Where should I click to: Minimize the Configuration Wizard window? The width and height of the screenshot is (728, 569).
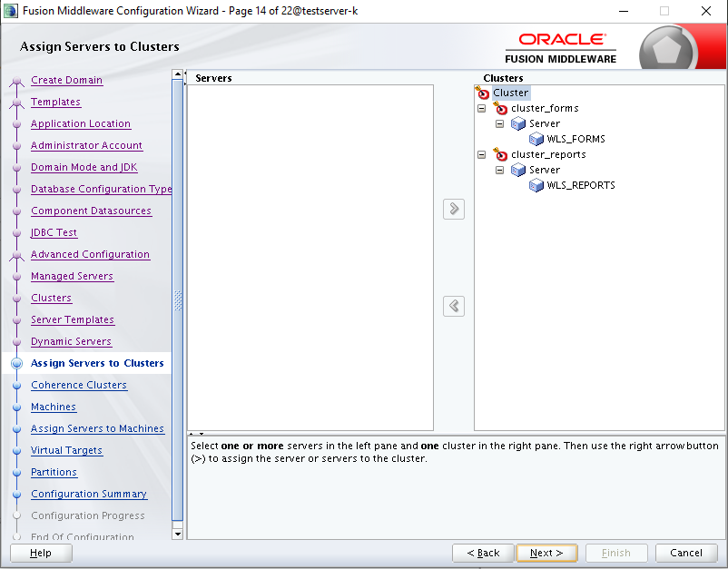pos(624,11)
